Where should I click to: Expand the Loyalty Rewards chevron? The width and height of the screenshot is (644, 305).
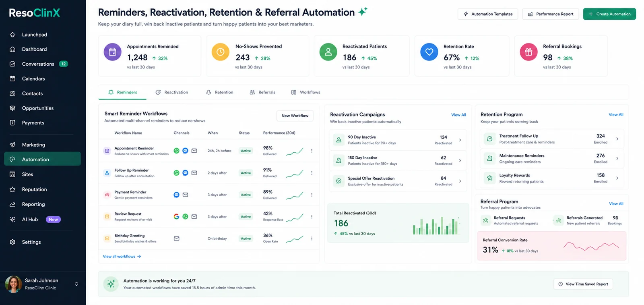617,178
